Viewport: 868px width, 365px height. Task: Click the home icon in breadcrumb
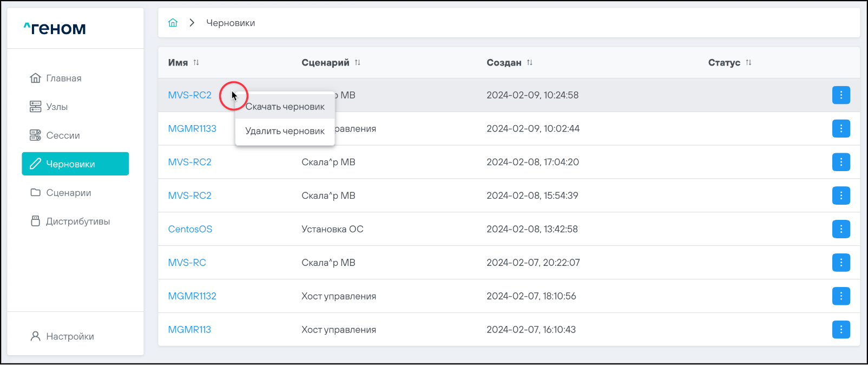173,23
